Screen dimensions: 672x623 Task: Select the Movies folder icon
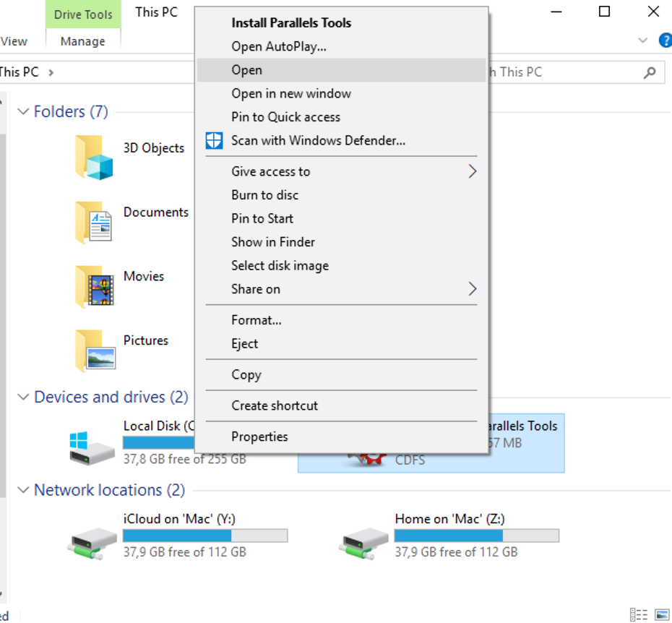[94, 285]
